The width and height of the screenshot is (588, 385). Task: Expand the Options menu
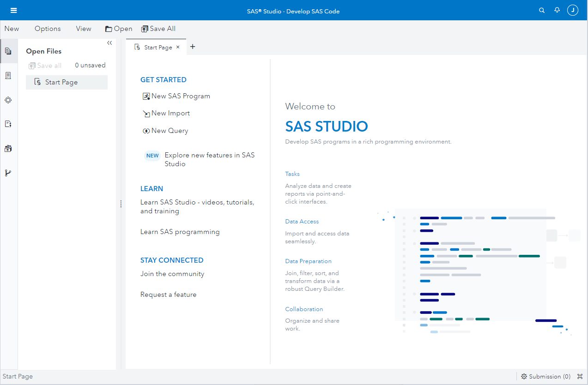coord(48,29)
